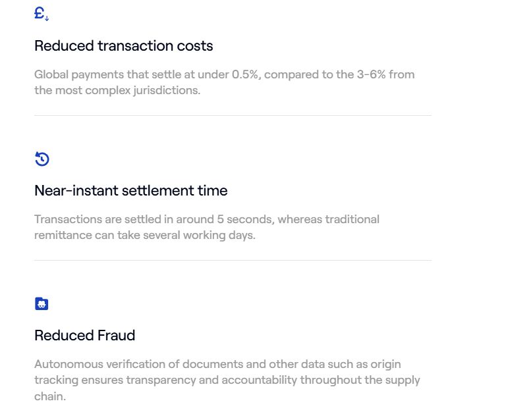This screenshot has height=420, width=508.
Task: Click the pound sign cost icon
Action: coord(42,14)
